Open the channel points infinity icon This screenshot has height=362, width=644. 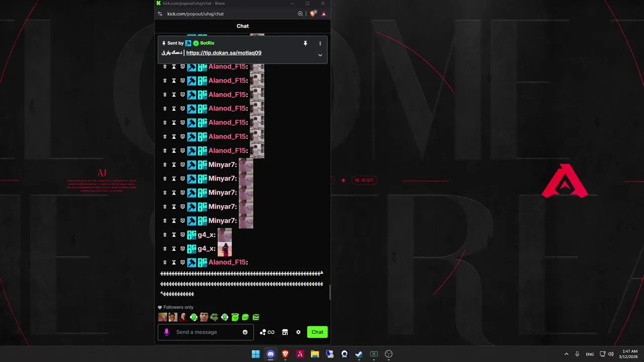coord(267,332)
